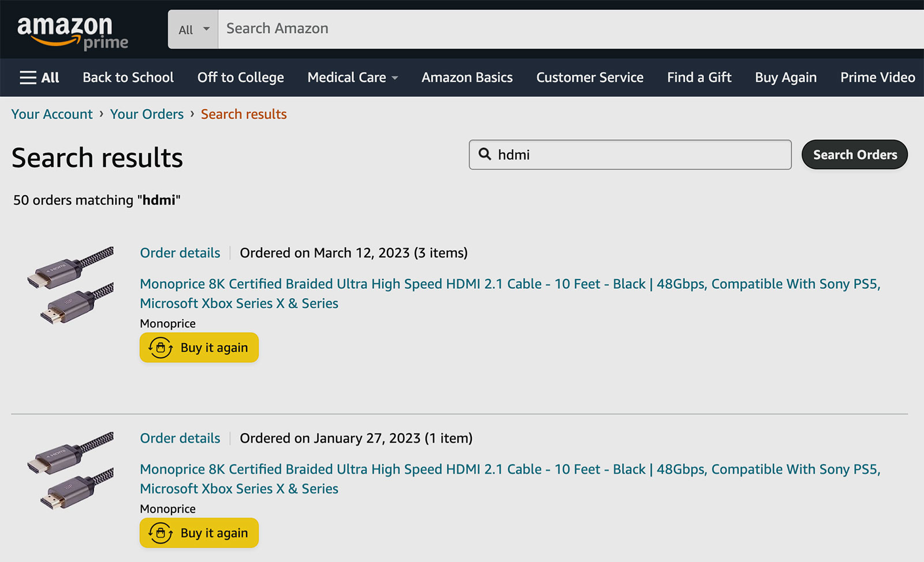The width and height of the screenshot is (924, 562).
Task: Open Order details for January 27 order
Action: click(180, 438)
